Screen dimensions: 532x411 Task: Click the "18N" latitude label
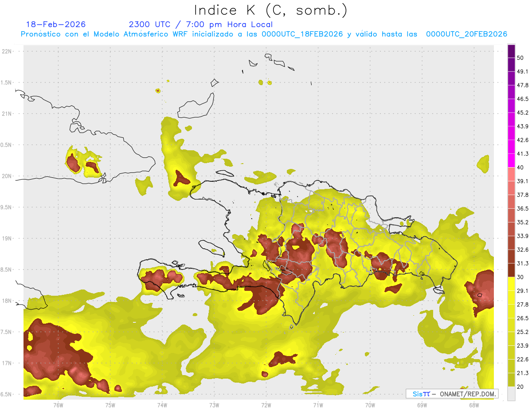[8, 301]
